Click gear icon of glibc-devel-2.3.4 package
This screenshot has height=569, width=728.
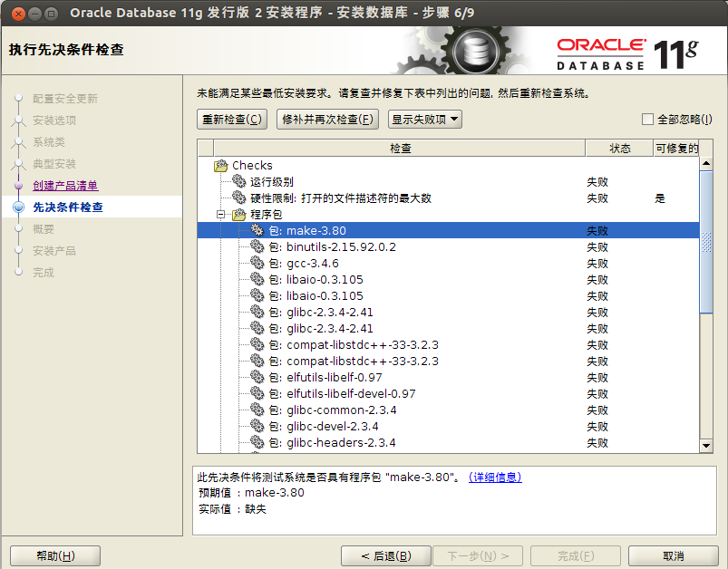[x=257, y=426]
